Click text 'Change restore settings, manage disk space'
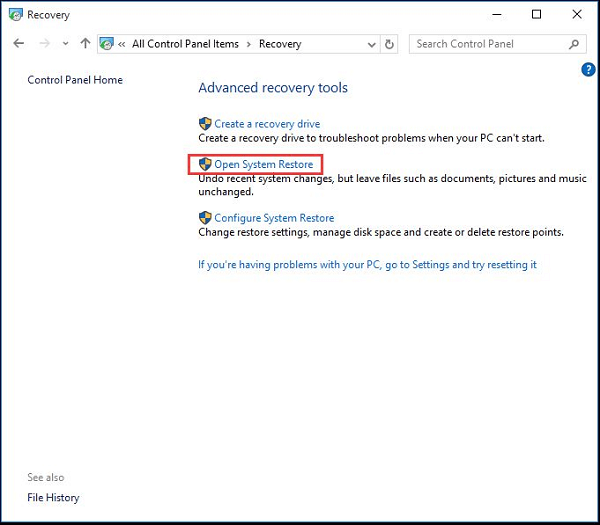This screenshot has width=600, height=525. click(x=300, y=232)
